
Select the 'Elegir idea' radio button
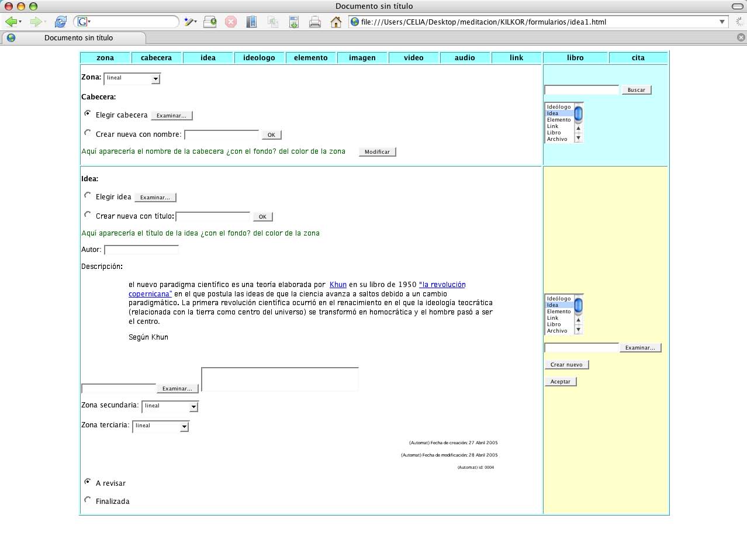pos(88,195)
